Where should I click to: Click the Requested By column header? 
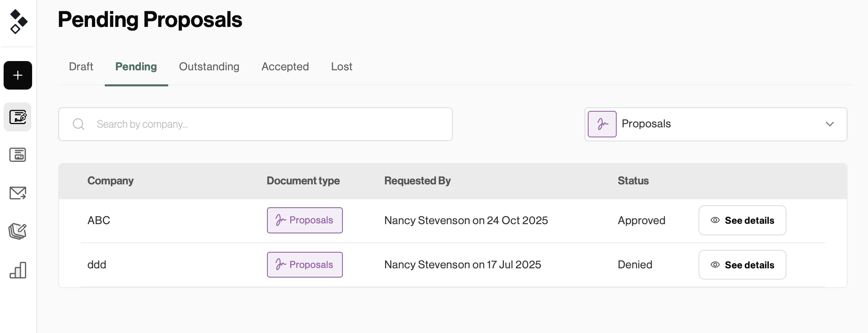[x=418, y=181]
